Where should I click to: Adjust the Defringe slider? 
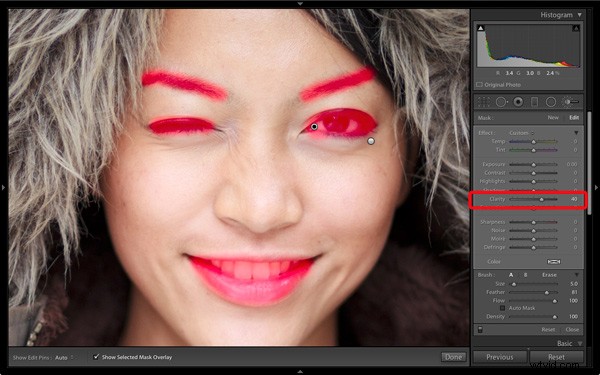pyautogui.click(x=533, y=247)
